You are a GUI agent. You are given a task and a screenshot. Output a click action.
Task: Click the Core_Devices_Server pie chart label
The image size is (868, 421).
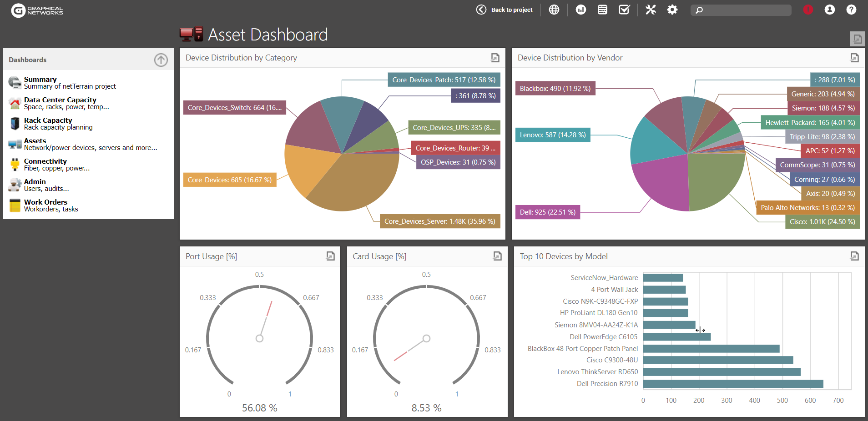439,221
